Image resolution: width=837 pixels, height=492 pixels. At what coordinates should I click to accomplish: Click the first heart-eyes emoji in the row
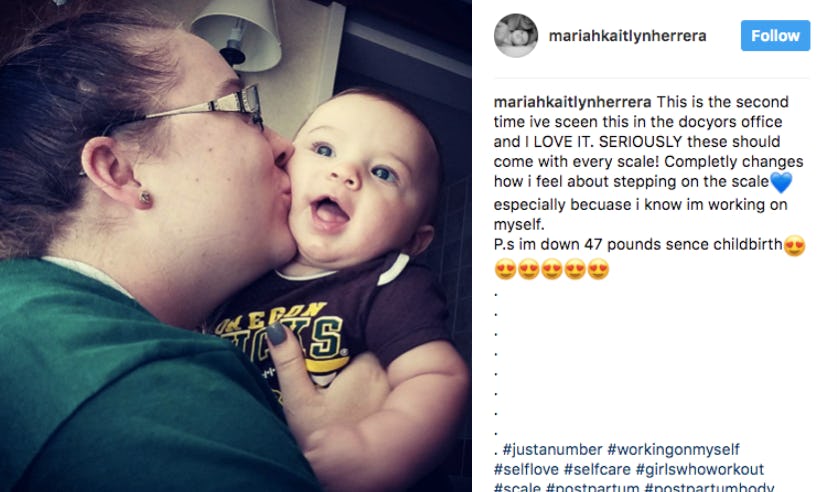tap(505, 269)
